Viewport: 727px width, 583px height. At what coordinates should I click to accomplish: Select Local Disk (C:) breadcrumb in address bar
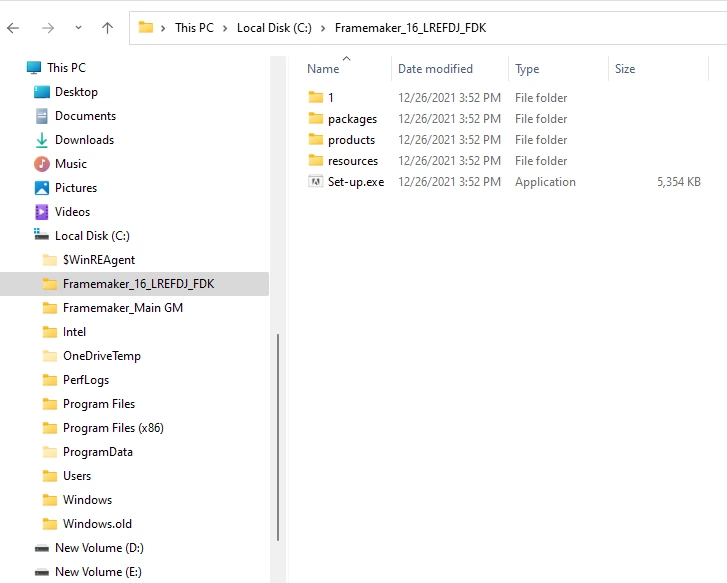(274, 28)
